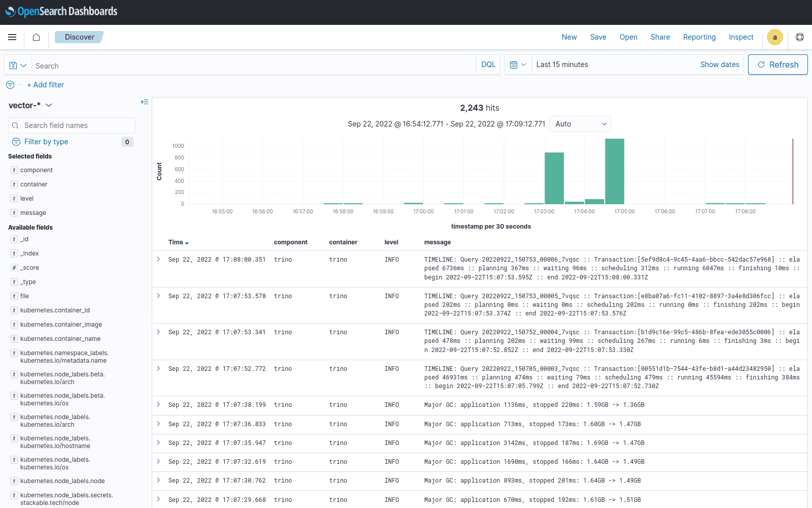
Task: Toggle Filter by type options
Action: [x=46, y=142]
